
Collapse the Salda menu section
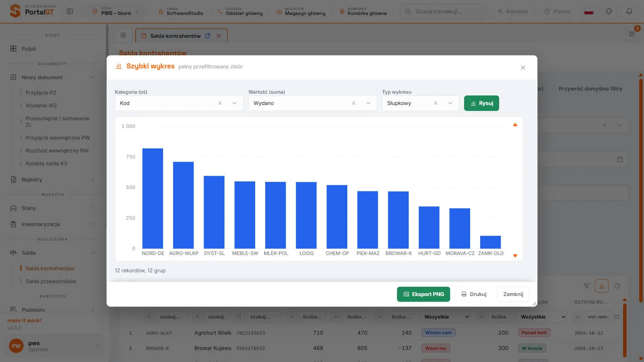click(52, 253)
